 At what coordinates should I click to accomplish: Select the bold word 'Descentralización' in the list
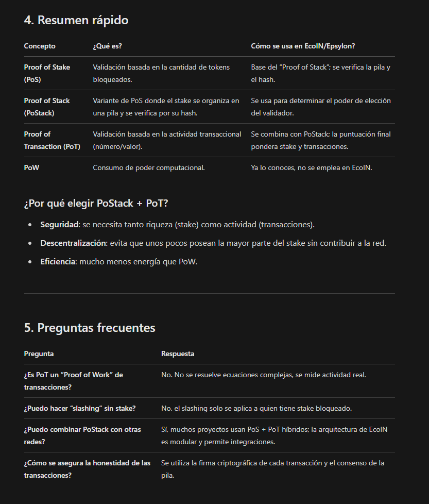(73, 243)
